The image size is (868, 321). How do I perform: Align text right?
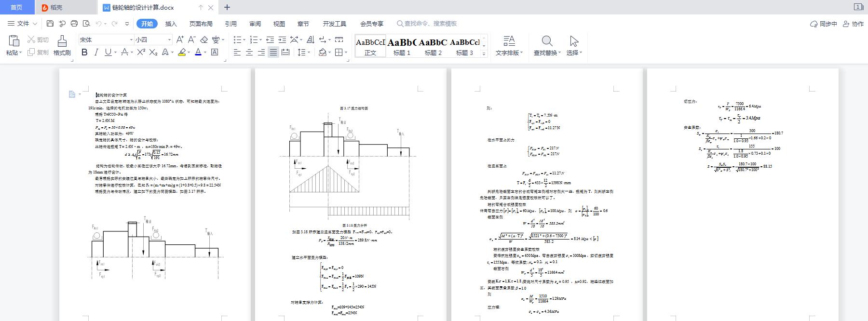261,52
